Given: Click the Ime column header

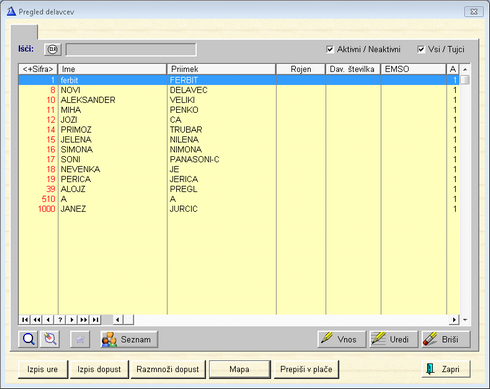Looking at the screenshot, I should pos(112,69).
